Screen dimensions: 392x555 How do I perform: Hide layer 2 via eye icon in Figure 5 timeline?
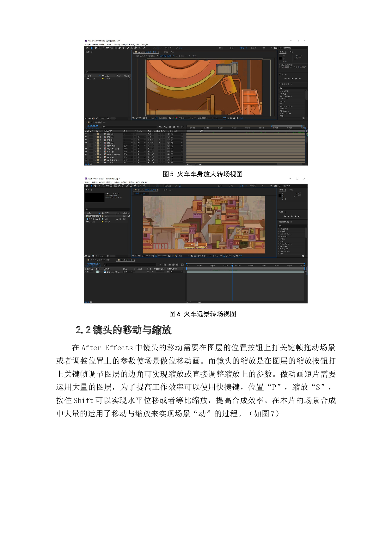click(x=86, y=137)
